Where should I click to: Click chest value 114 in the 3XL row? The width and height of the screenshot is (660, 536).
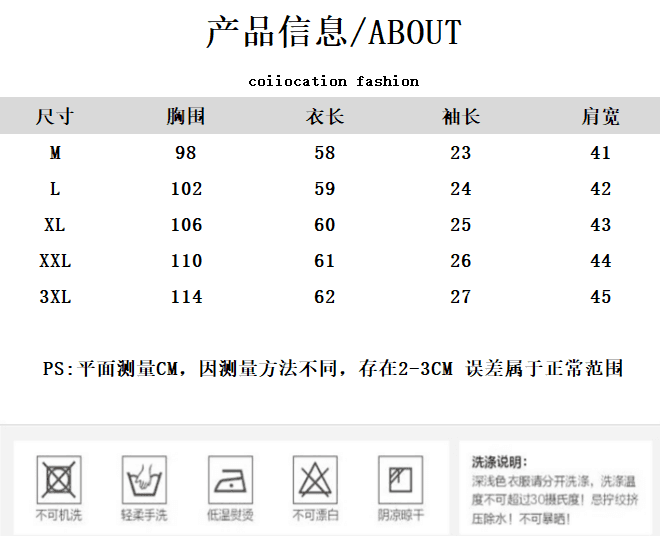point(186,297)
